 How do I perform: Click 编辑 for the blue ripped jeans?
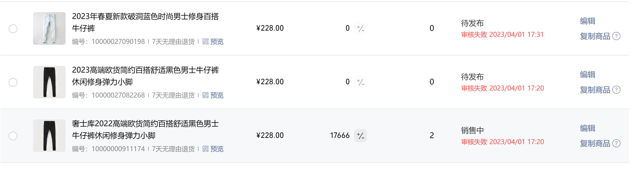[587, 21]
